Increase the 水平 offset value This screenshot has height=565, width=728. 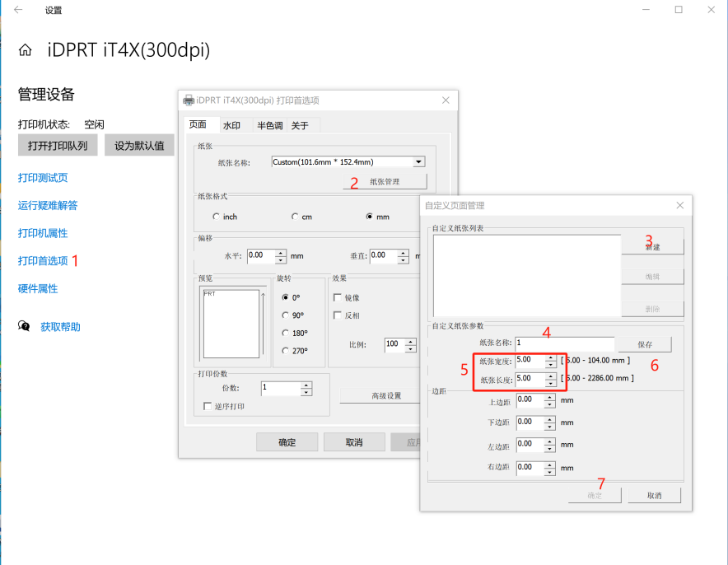click(281, 253)
